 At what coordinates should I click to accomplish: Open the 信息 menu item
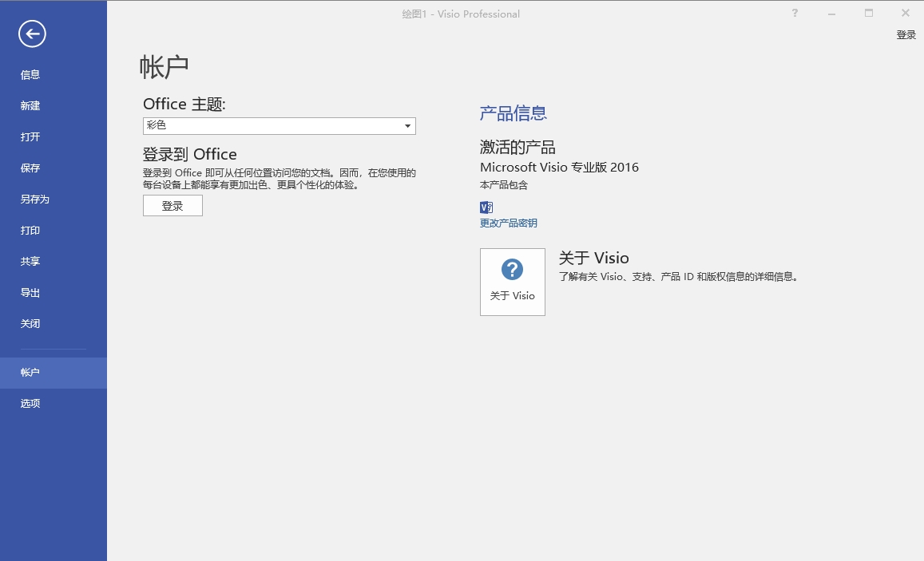pos(30,75)
